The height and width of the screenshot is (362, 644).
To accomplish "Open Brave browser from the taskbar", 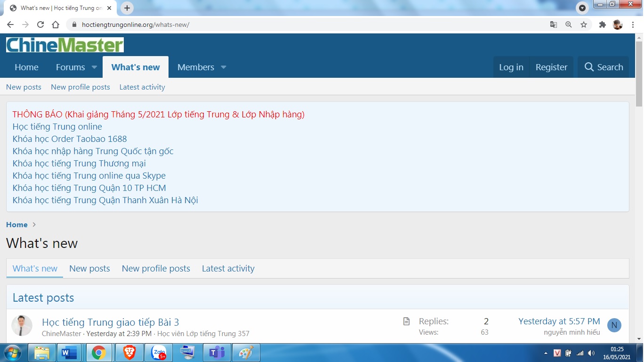I will (129, 353).
